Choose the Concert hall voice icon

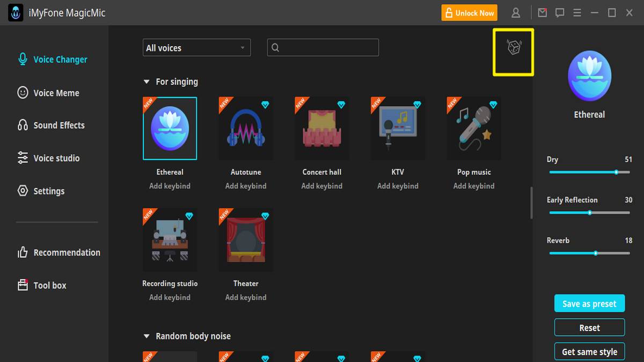coord(322,129)
